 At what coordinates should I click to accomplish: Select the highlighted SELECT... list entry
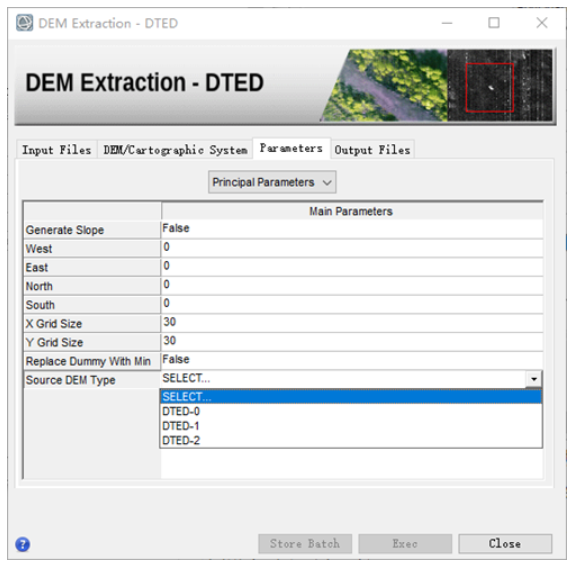(351, 397)
